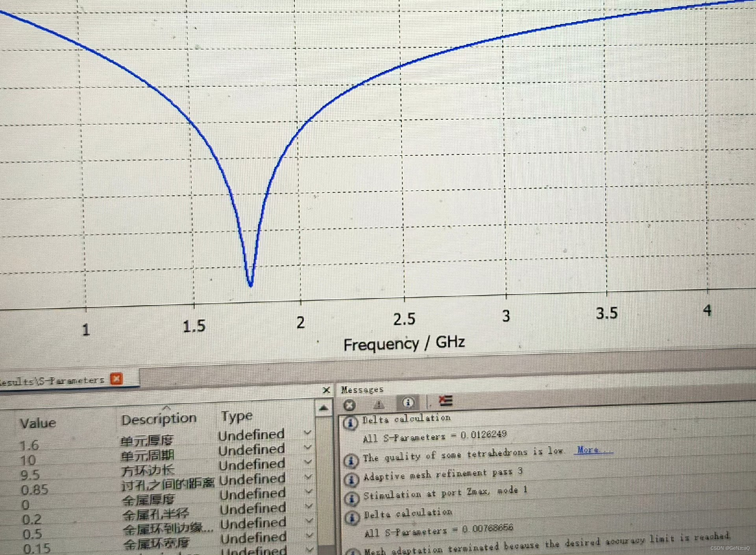This screenshot has height=555, width=756.
Task: Click info icon beside Stimulation at port message
Action: point(352,498)
